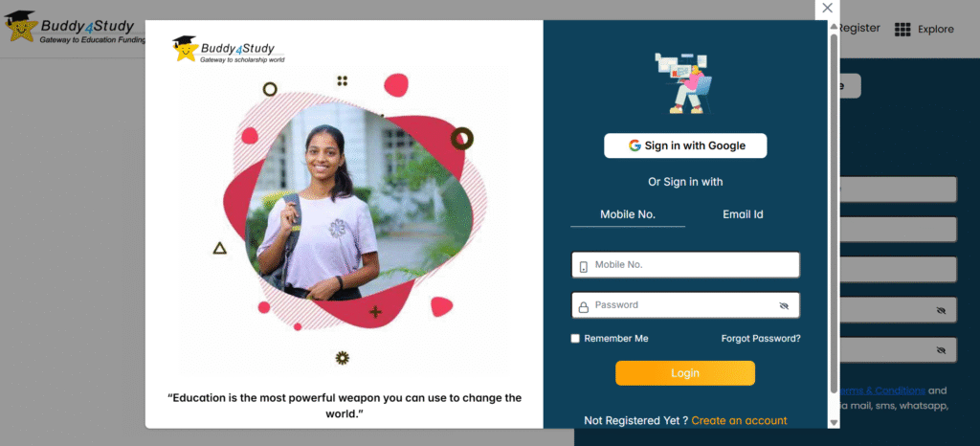Close the login popup with X icon
980x446 pixels.
[827, 8]
